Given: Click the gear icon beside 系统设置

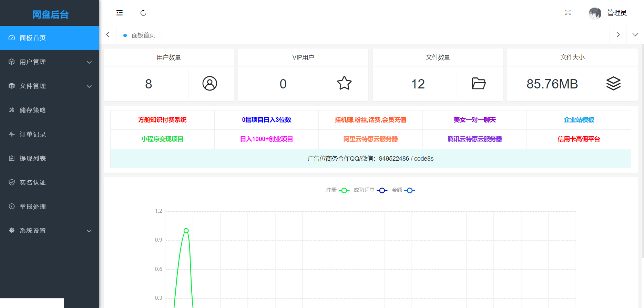Looking at the screenshot, I should coord(12,231).
